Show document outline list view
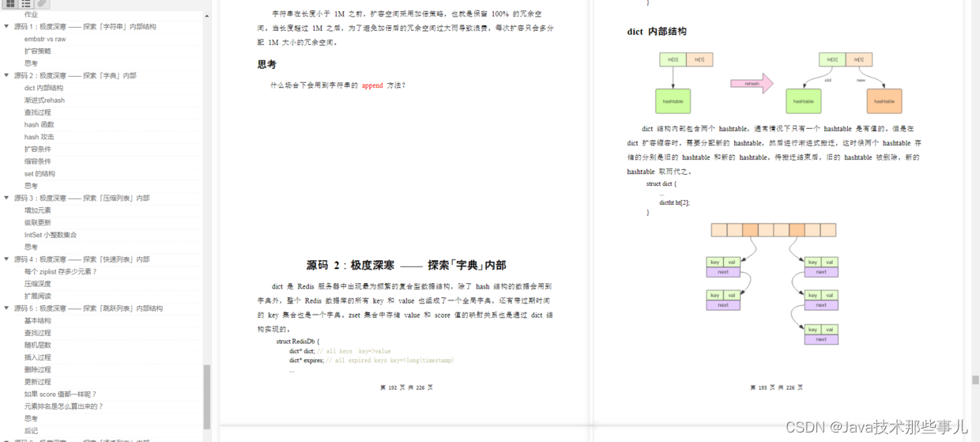The image size is (980, 442). [26, 3]
